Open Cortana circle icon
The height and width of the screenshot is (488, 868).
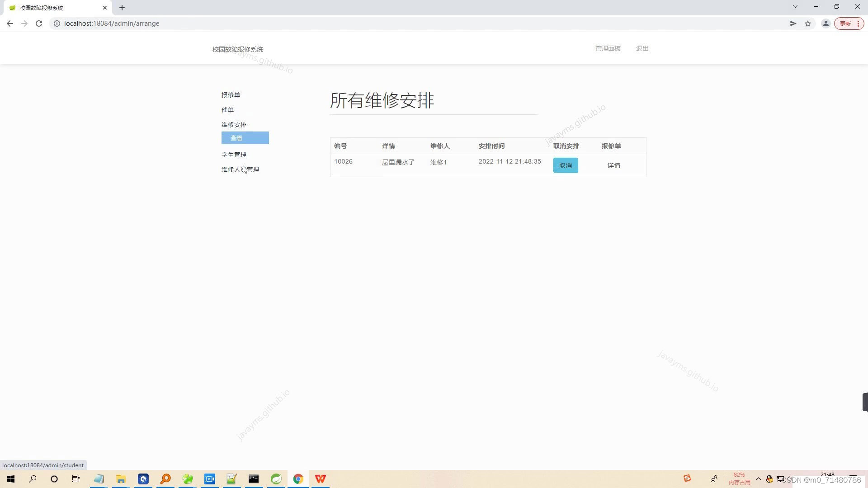54,479
